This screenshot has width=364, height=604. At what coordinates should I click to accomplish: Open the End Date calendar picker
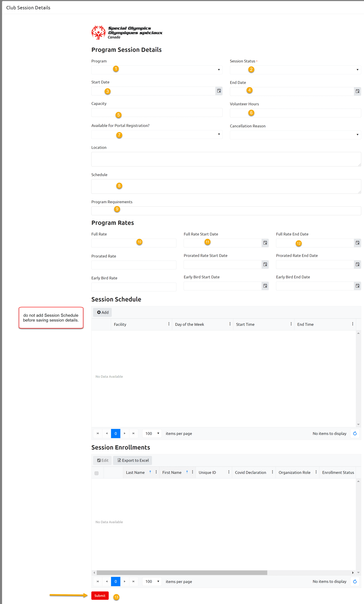(x=357, y=91)
